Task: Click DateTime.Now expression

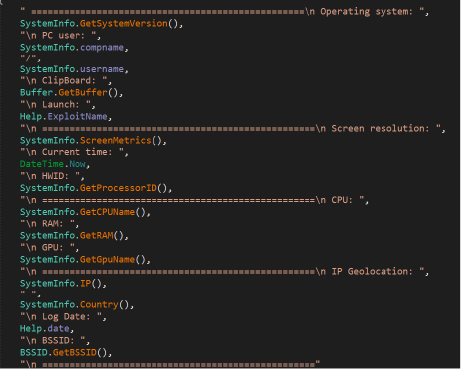Action: (x=53, y=164)
